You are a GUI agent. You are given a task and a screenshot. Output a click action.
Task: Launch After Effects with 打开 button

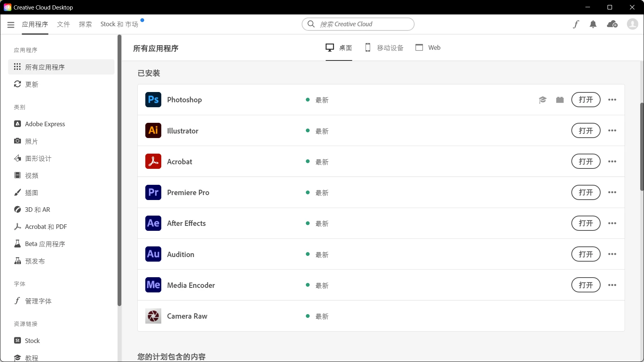point(586,223)
